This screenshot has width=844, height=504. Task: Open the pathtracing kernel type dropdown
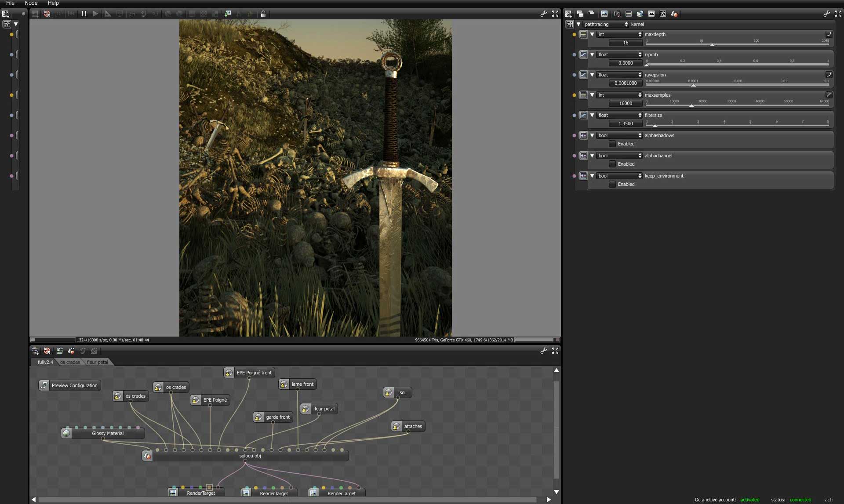click(x=606, y=24)
